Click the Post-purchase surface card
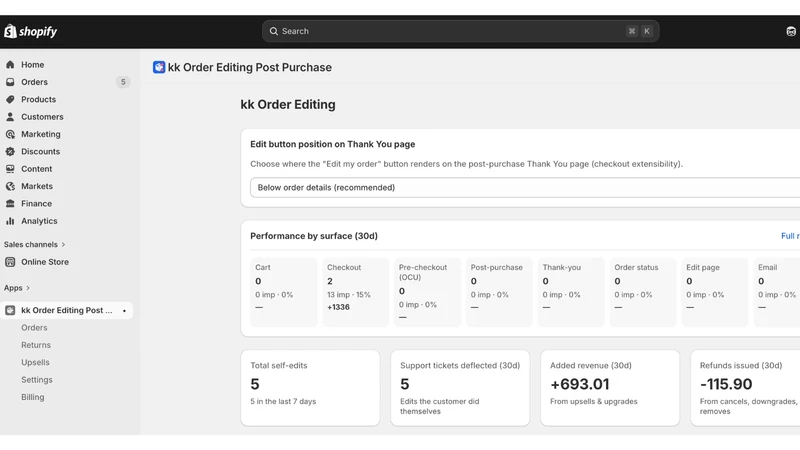The width and height of the screenshot is (800, 450). (x=499, y=292)
